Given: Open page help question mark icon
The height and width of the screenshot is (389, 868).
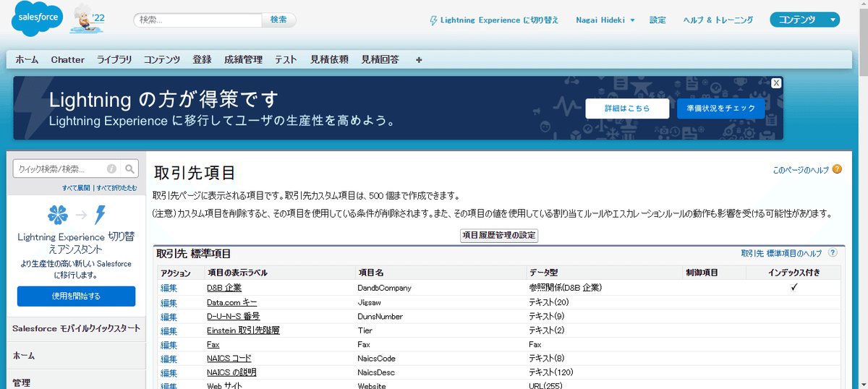Looking at the screenshot, I should coord(837,169).
